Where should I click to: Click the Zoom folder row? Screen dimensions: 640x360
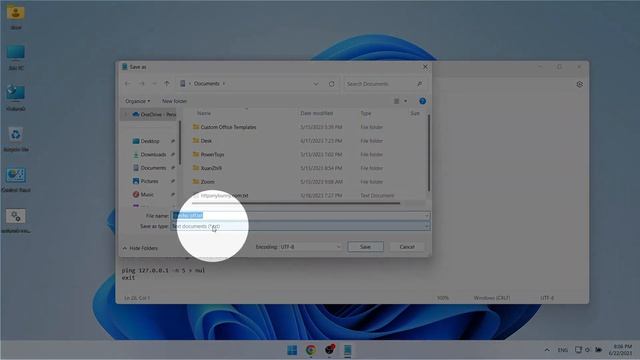pos(207,182)
